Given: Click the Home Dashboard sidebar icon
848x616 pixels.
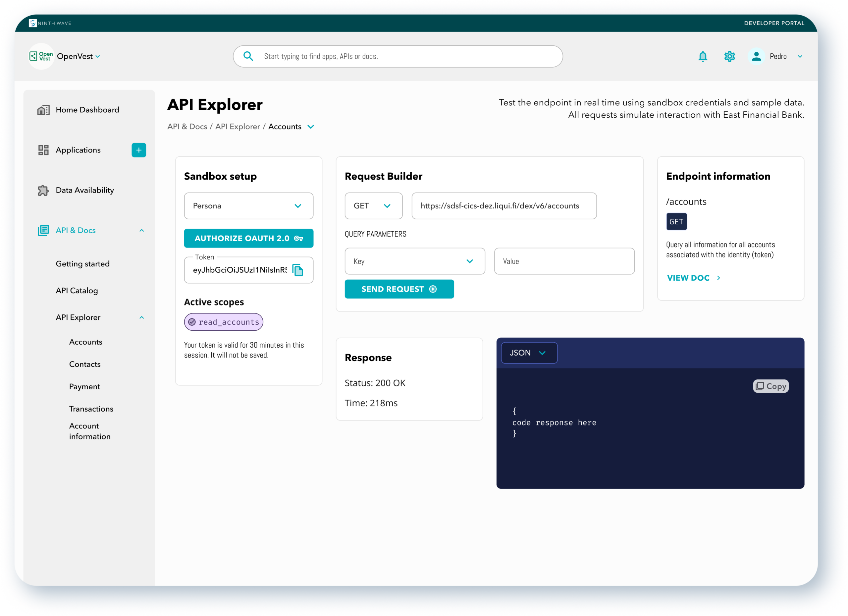Looking at the screenshot, I should click(x=43, y=110).
